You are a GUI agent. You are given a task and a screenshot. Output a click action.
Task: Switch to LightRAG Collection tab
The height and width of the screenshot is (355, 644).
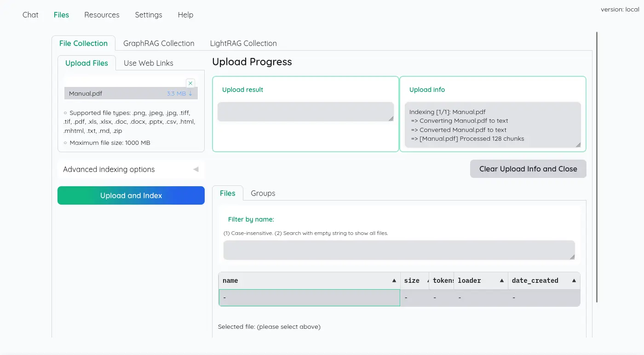pyautogui.click(x=243, y=43)
